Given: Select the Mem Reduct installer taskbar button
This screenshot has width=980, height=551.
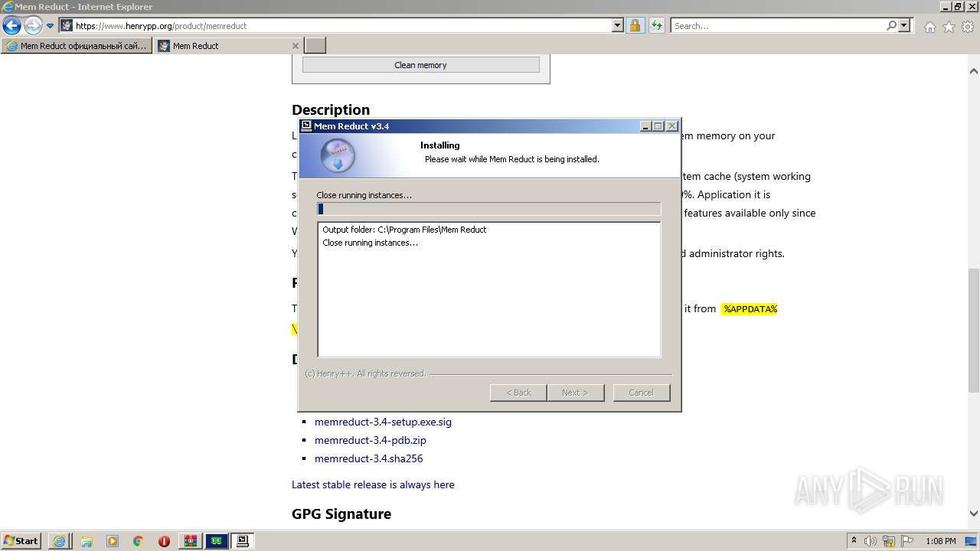Looking at the screenshot, I should (243, 541).
